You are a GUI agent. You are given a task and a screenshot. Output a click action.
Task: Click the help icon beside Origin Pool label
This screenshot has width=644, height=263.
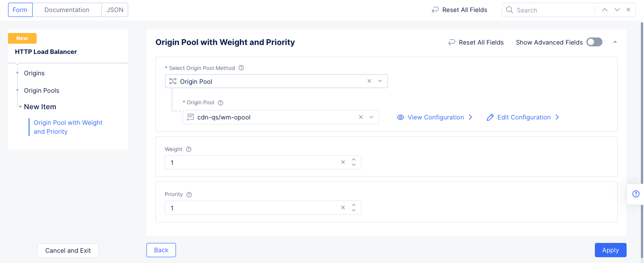220,103
